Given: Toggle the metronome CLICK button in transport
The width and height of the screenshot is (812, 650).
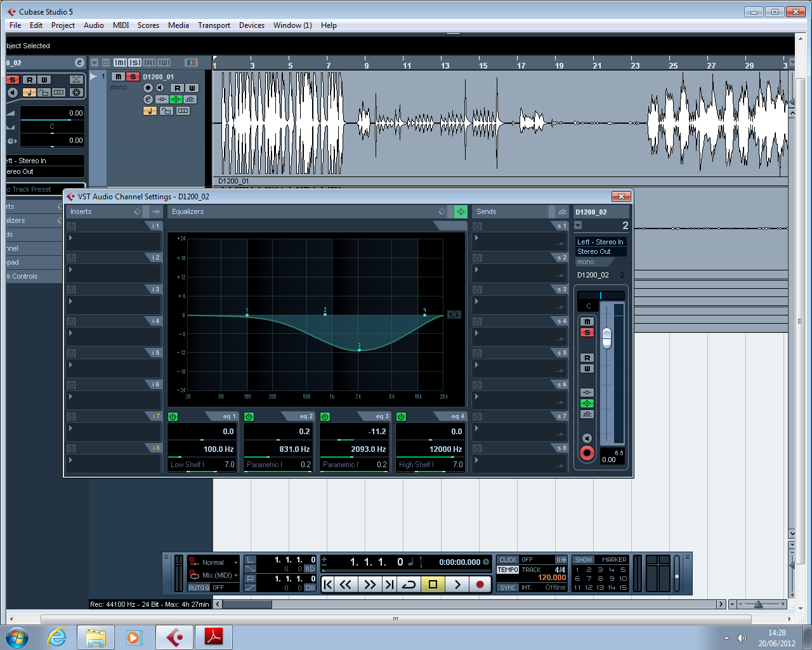Looking at the screenshot, I should [x=507, y=560].
